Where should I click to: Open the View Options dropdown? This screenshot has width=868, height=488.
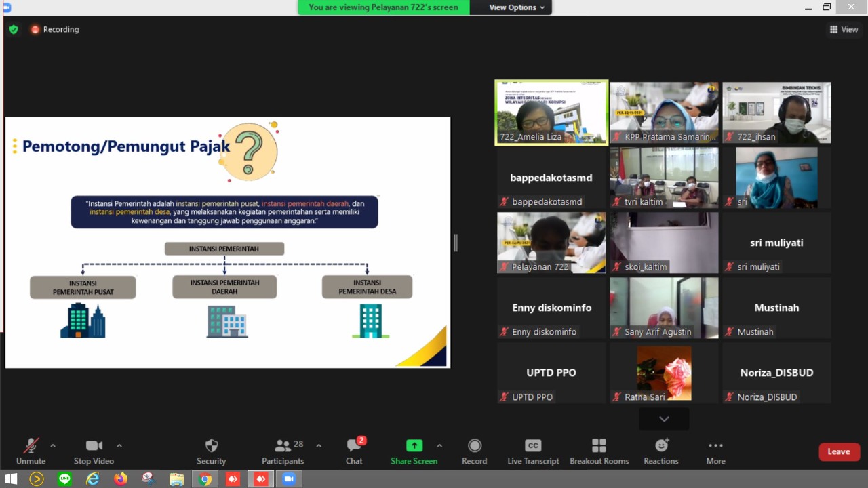517,7
